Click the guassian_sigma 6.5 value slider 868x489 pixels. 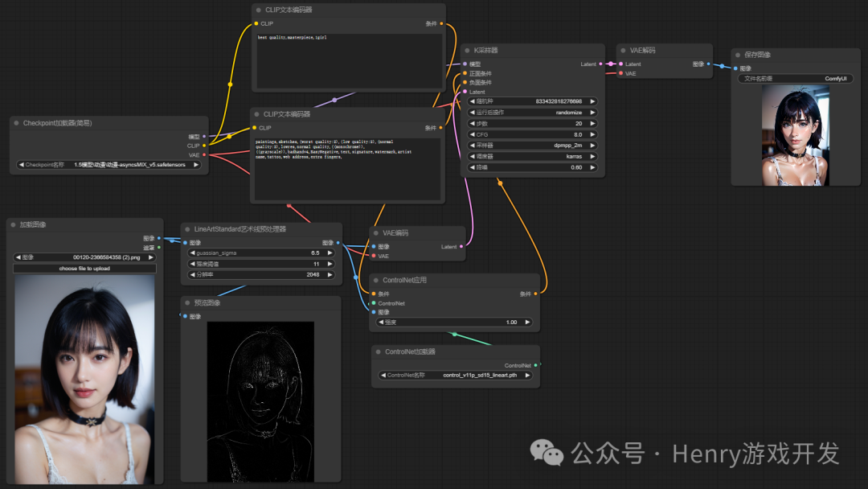tap(261, 253)
